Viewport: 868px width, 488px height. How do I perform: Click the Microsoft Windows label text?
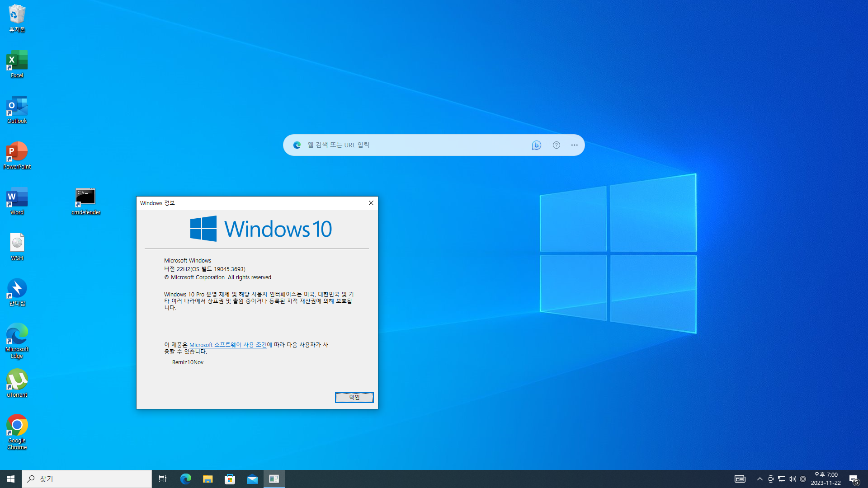click(x=188, y=261)
